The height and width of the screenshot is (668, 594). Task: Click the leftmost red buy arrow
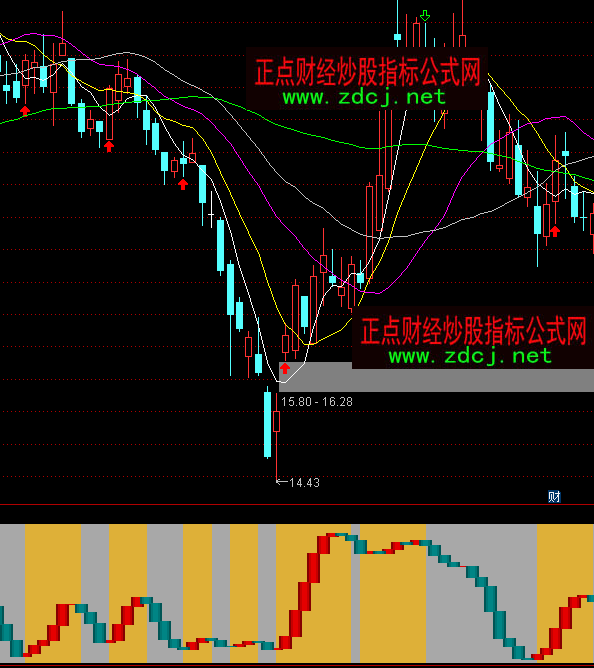pyautogui.click(x=25, y=111)
